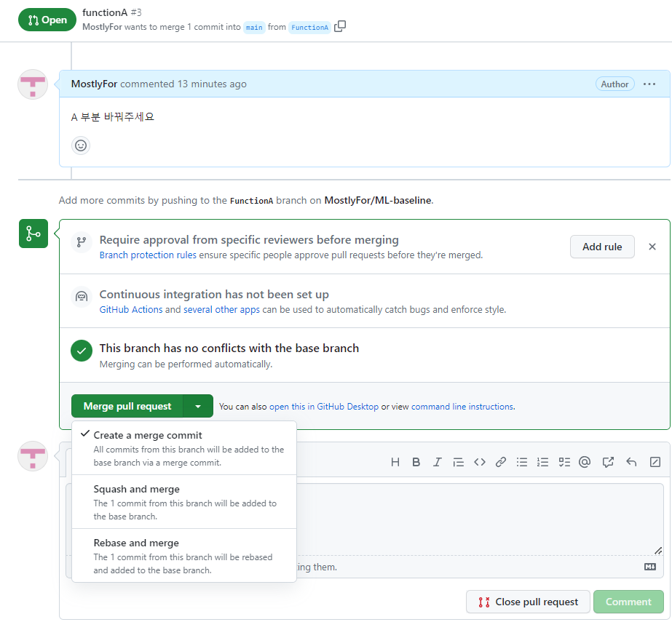The image size is (672, 622).
Task: Choose Squash and merge option
Action: coord(184,502)
